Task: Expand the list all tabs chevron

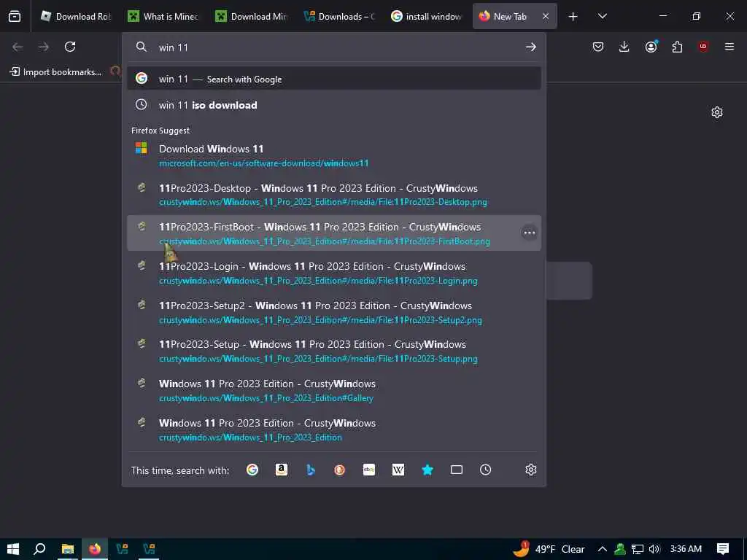Action: click(602, 16)
